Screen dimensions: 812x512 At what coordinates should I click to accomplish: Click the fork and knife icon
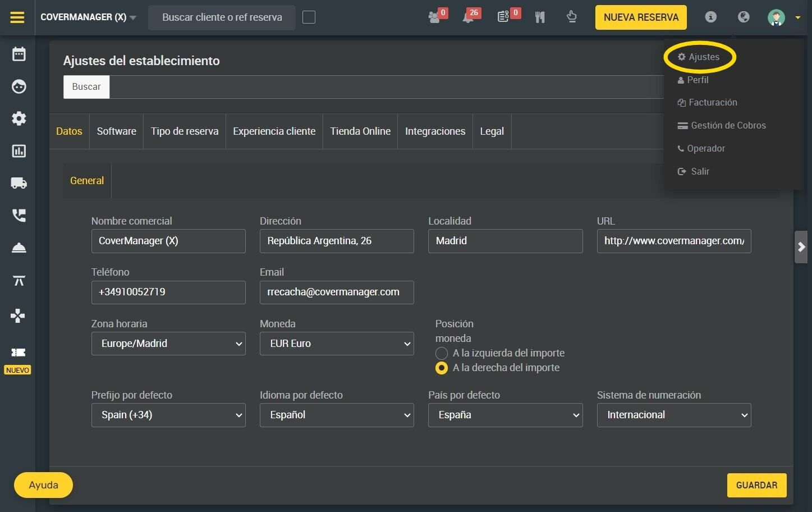tap(540, 17)
